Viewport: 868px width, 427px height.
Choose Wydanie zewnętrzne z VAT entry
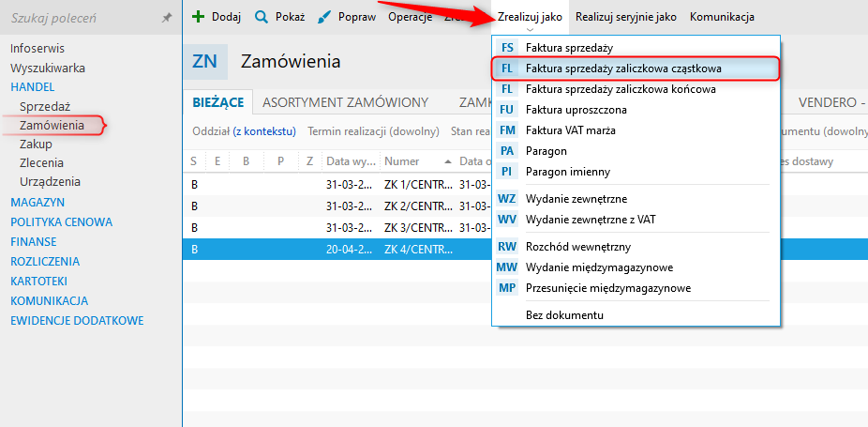click(x=636, y=219)
